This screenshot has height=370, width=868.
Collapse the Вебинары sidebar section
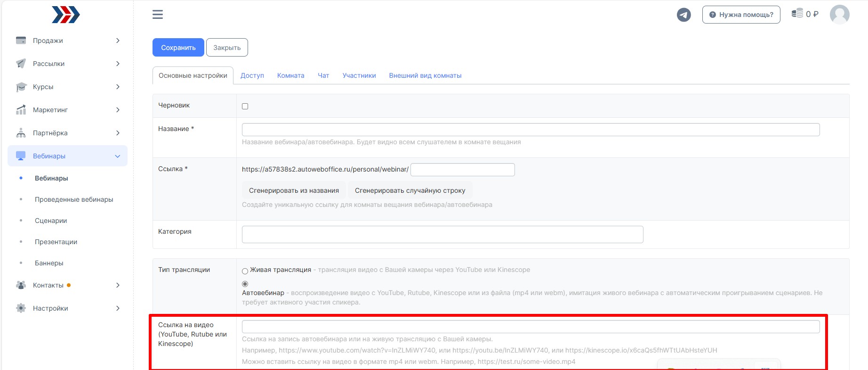pyautogui.click(x=118, y=156)
